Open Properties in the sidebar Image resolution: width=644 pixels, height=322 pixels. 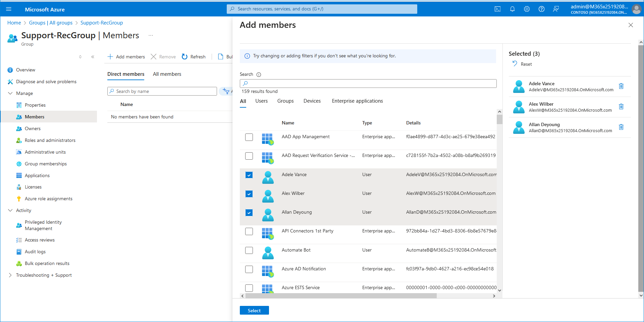coord(35,105)
